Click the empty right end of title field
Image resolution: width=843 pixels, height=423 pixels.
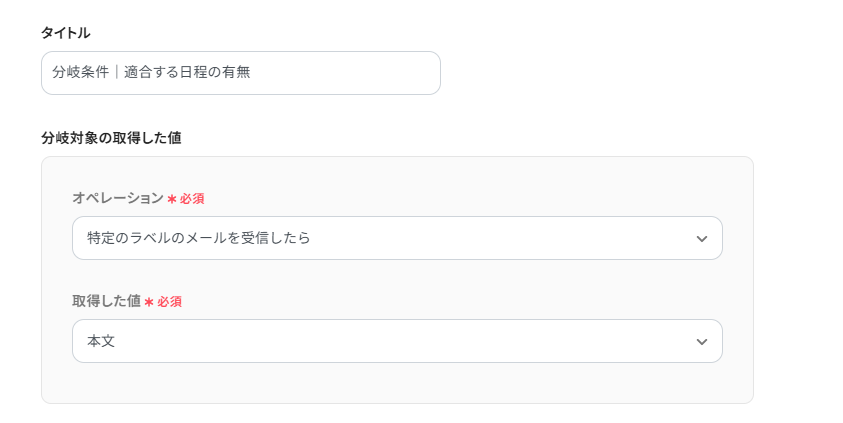click(380, 73)
